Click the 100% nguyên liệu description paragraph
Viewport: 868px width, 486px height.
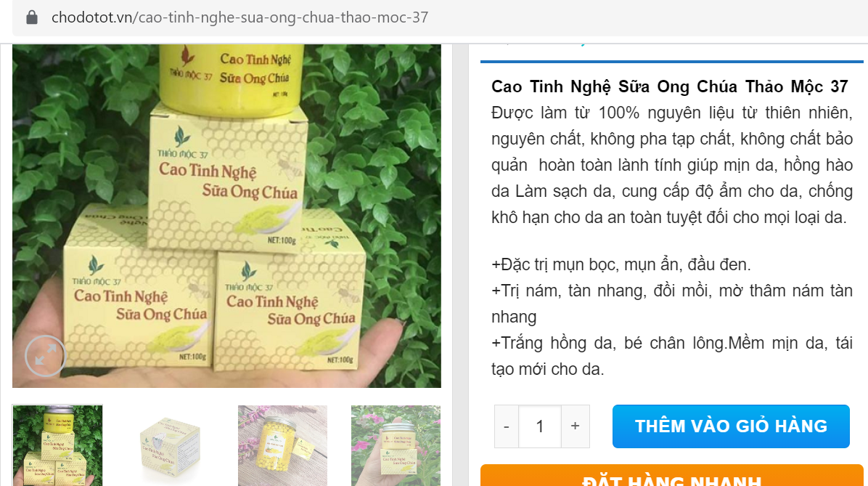pyautogui.click(x=672, y=165)
